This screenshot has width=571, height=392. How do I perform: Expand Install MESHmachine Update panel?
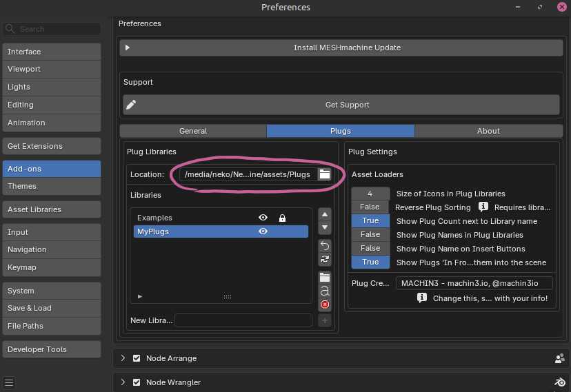point(128,48)
